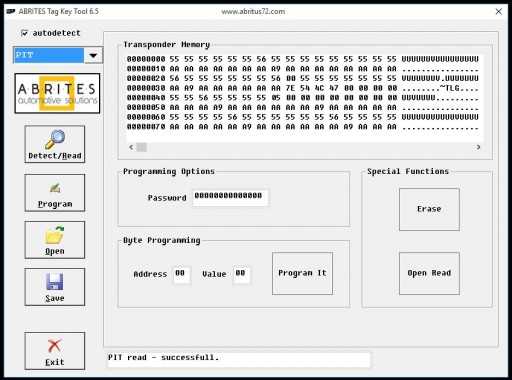Image resolution: width=512 pixels, height=380 pixels.
Task: Click the horizontal scrollbar thumb in memory view
Action: pyautogui.click(x=142, y=147)
